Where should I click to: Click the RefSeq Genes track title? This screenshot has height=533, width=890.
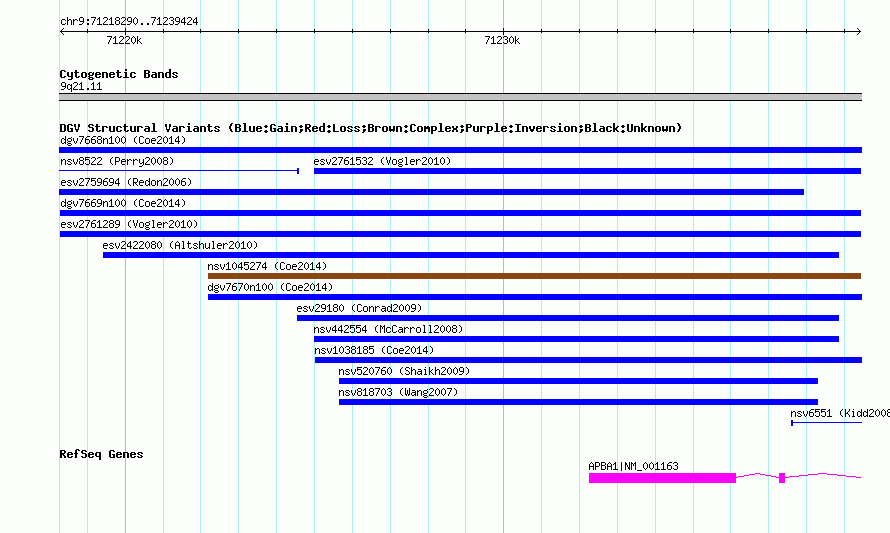click(x=101, y=454)
